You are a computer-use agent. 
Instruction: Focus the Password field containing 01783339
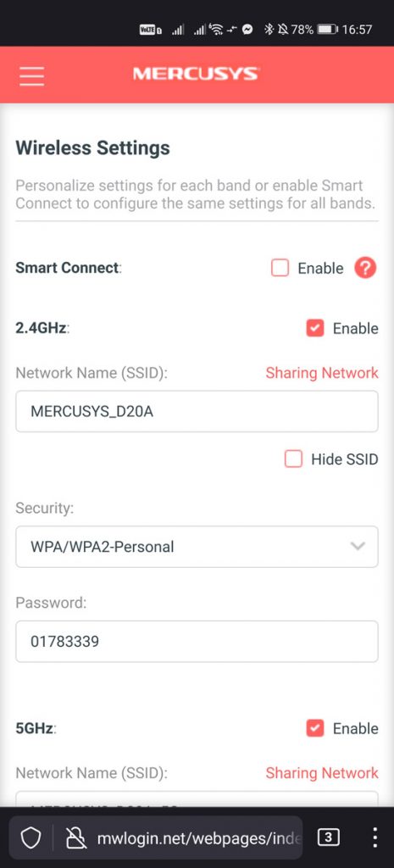pos(197,642)
